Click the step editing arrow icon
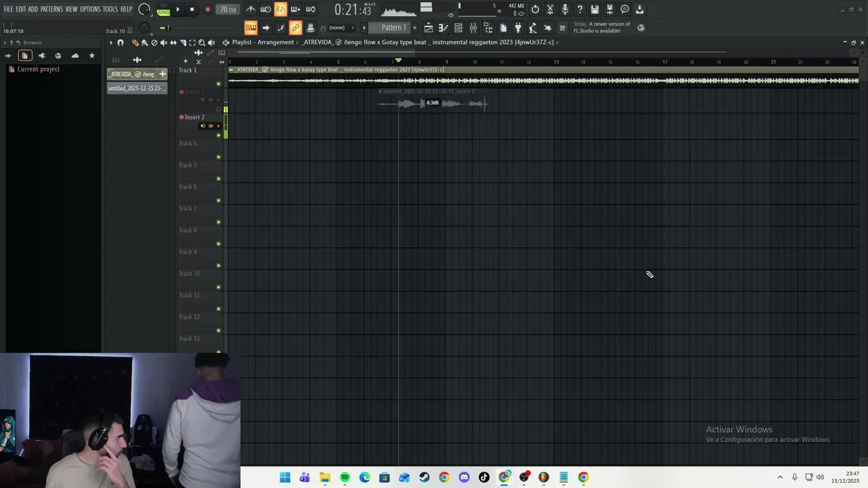 [266, 28]
